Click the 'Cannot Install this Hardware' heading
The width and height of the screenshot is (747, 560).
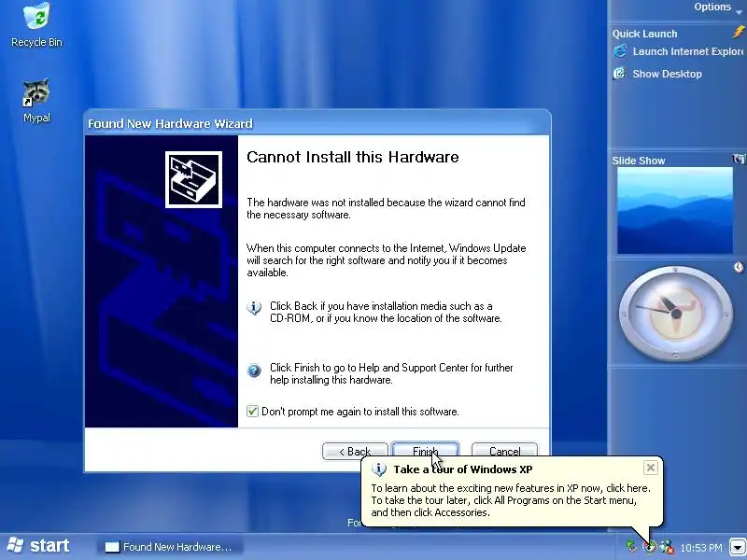(353, 157)
